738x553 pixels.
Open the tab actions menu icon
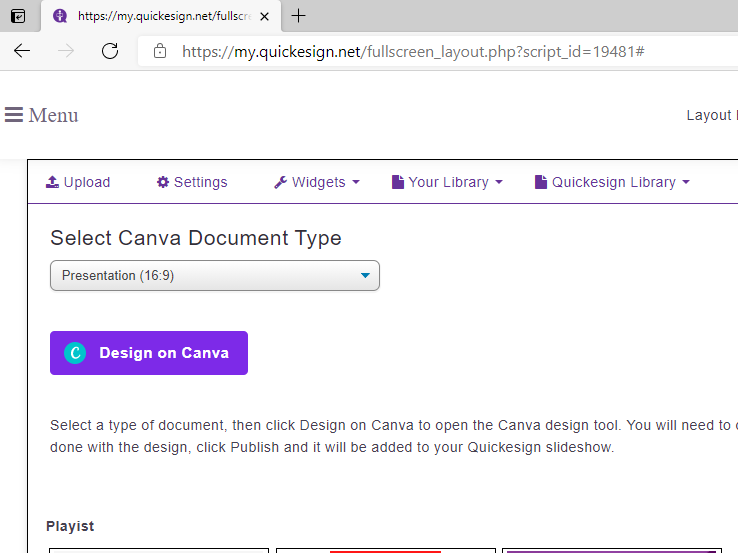point(18,16)
